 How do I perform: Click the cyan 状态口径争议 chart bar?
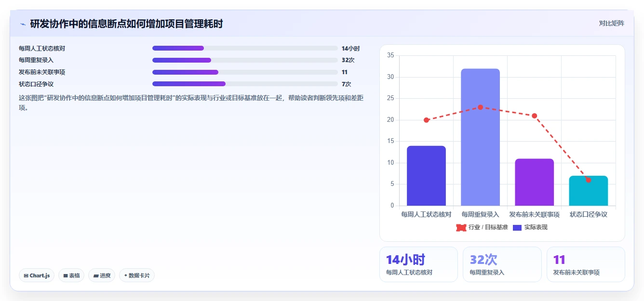click(588, 191)
